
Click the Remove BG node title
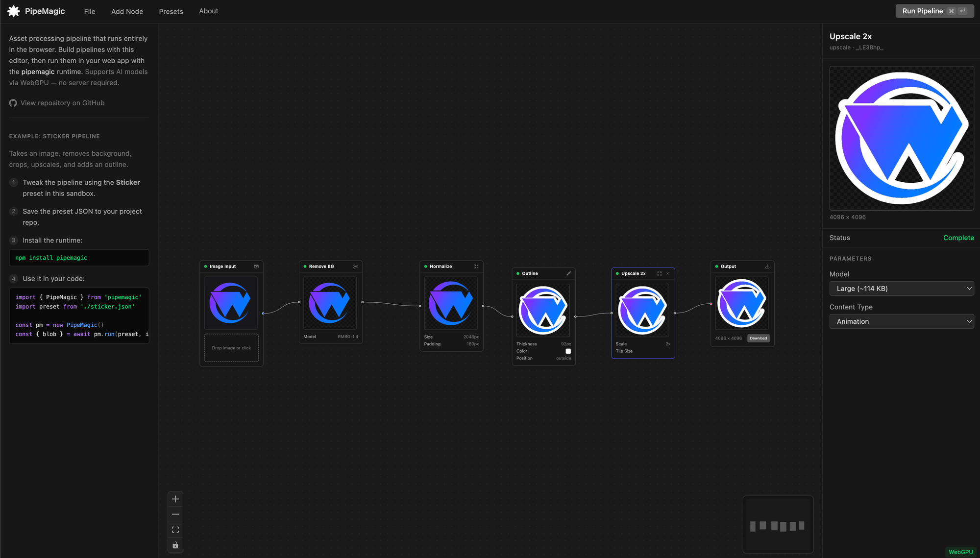tap(321, 267)
